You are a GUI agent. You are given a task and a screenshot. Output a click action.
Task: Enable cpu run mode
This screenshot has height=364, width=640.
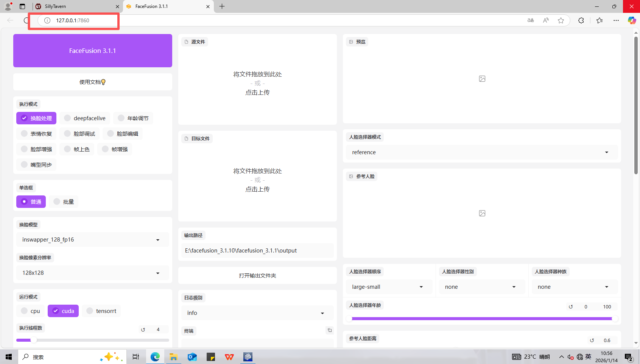30,311
